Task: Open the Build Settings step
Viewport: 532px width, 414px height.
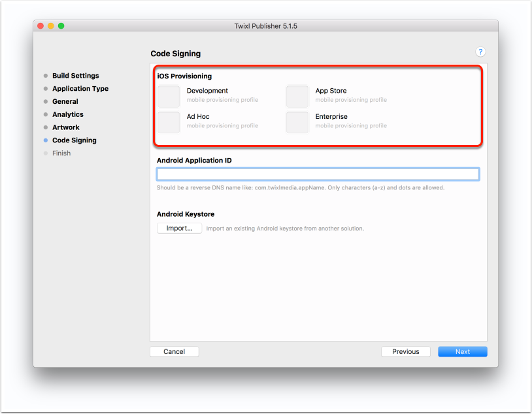Action: (x=75, y=76)
